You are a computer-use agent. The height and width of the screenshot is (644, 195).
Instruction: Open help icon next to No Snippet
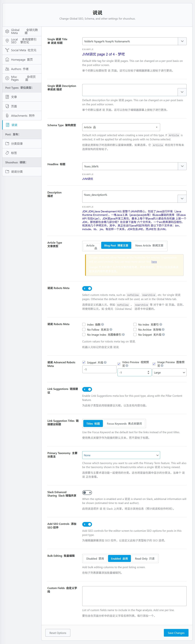click(163, 335)
